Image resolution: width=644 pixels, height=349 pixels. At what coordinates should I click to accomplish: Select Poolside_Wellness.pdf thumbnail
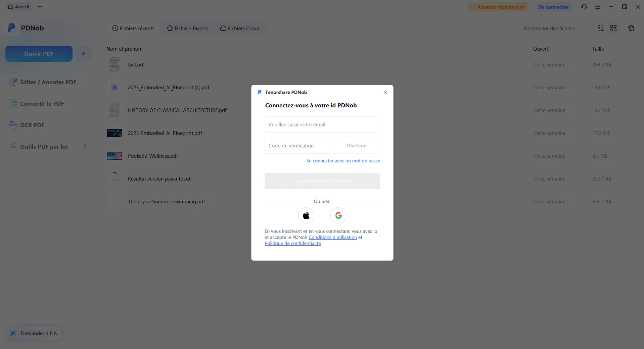114,156
